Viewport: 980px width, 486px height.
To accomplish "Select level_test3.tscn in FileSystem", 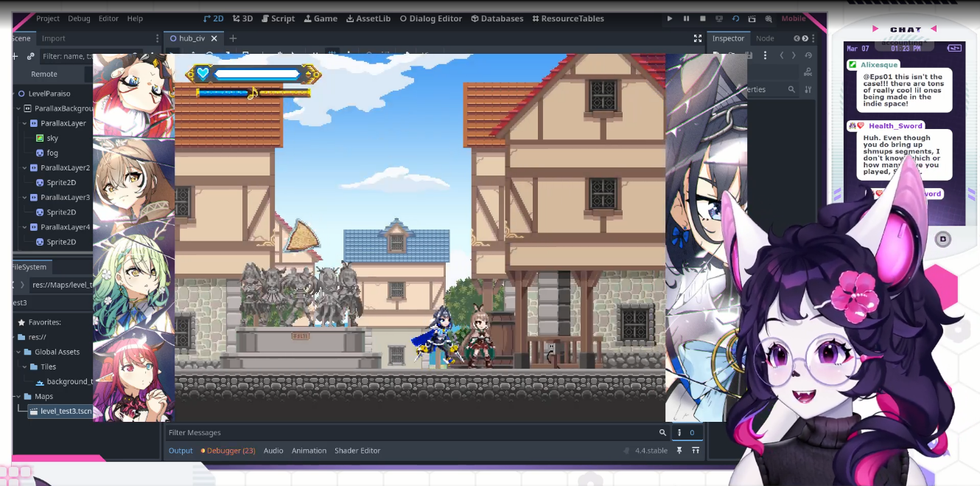I will click(65, 411).
